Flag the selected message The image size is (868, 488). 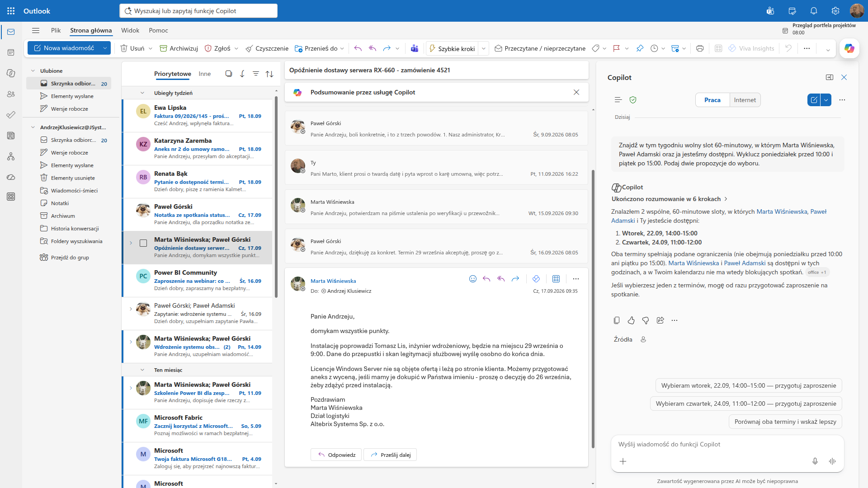point(616,48)
